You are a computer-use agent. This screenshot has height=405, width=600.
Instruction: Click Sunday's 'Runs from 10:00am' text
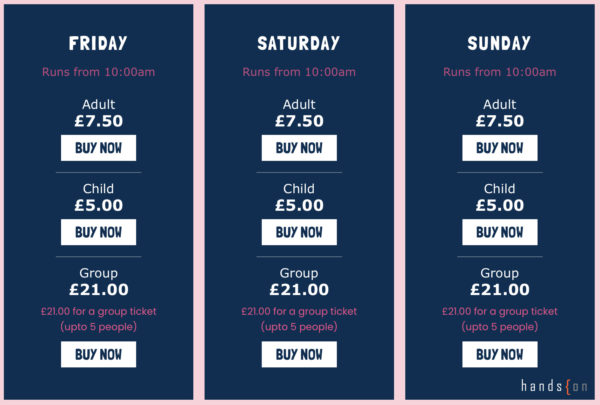(500, 72)
